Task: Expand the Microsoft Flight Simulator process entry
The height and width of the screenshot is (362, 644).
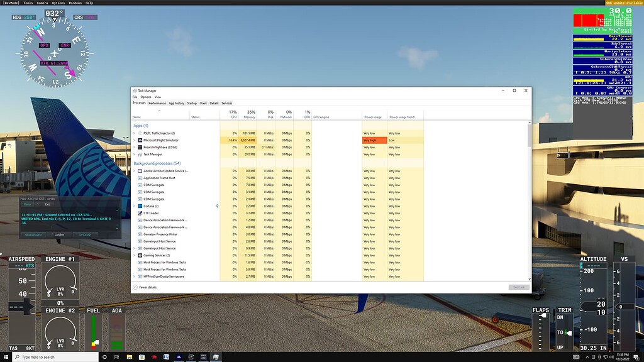Action: [x=135, y=140]
